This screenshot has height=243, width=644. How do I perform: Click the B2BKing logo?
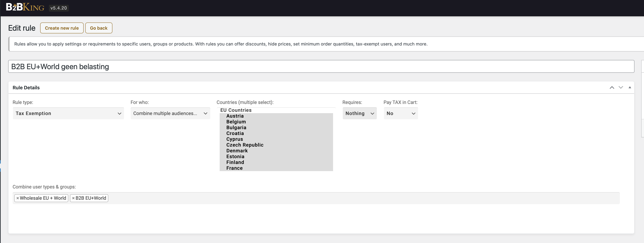click(x=25, y=7)
